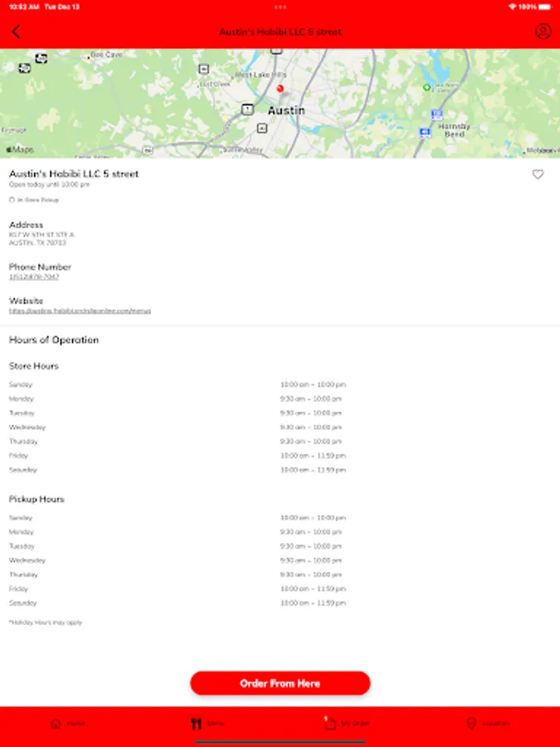
Task: Tap the red location pin on the map
Action: click(280, 89)
